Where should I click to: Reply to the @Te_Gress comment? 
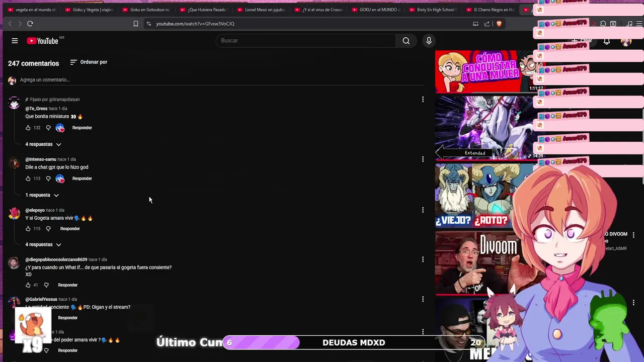[x=82, y=128]
